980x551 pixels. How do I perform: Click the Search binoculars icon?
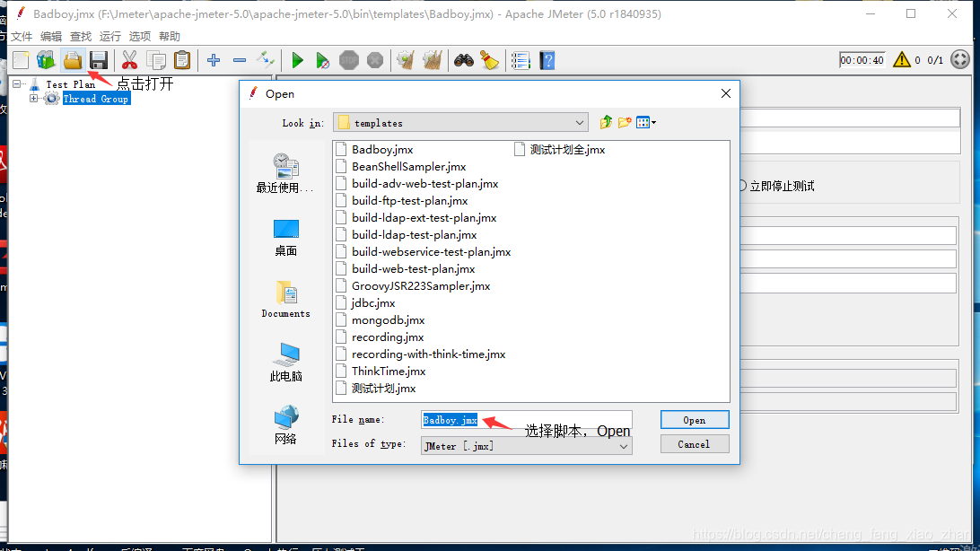(x=463, y=61)
